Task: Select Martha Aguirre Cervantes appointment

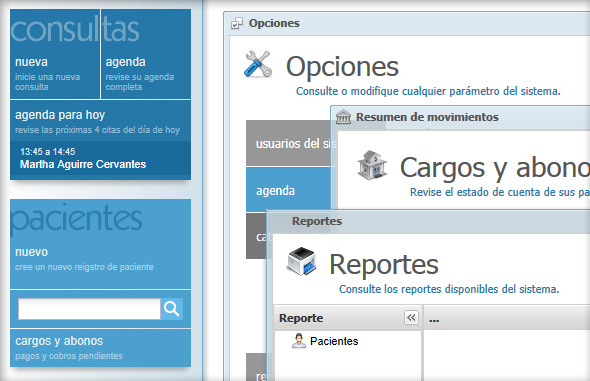Action: (83, 164)
